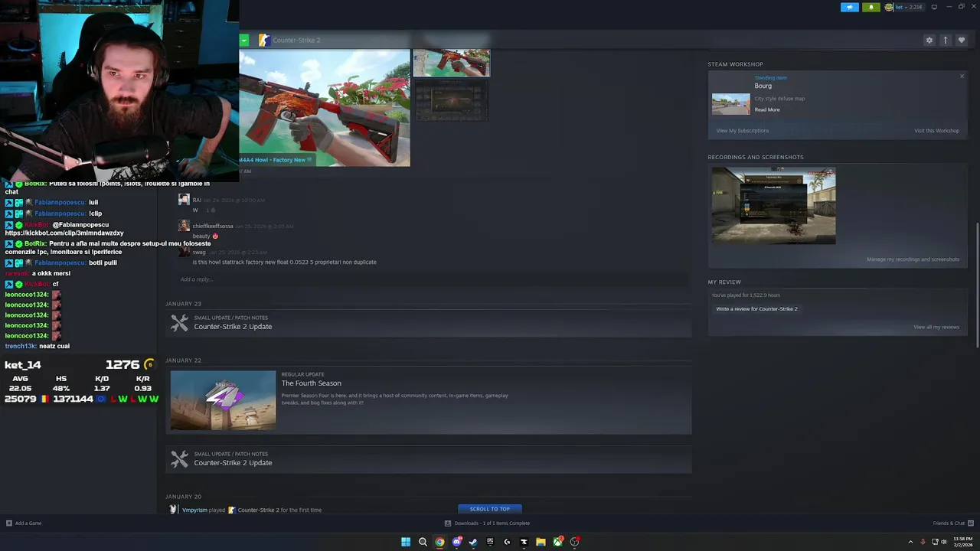The height and width of the screenshot is (551, 980).
Task: Open Epic Games Launcher taskbar icon
Action: click(x=490, y=542)
